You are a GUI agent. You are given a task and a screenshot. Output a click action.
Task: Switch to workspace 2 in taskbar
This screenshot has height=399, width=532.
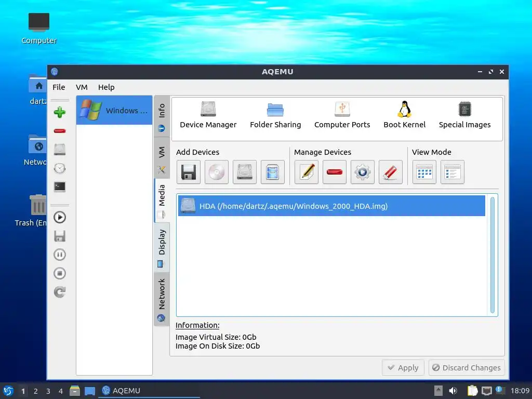pyautogui.click(x=36, y=391)
